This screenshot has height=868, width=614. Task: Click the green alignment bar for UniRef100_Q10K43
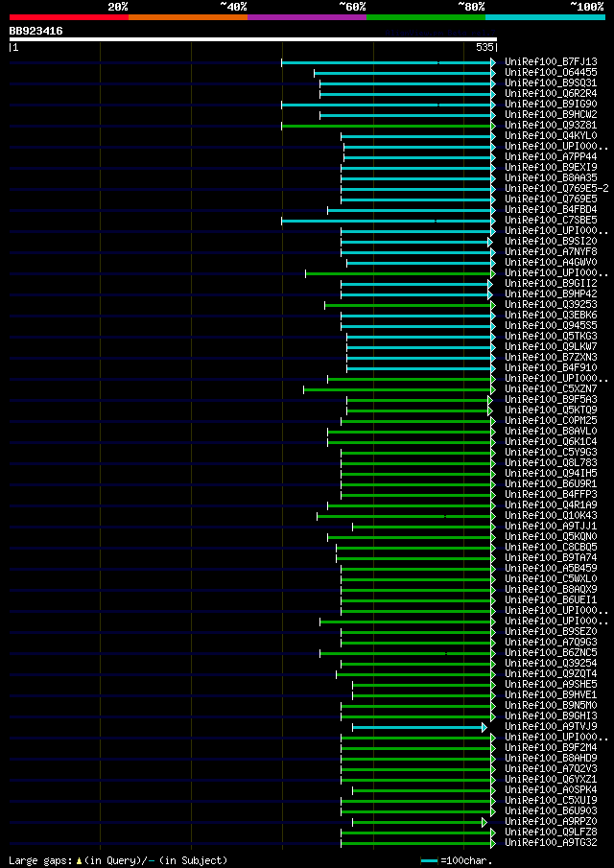click(x=406, y=516)
